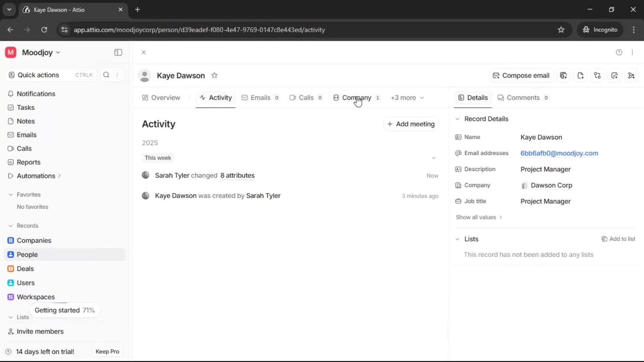
Task: Star the Kaye Dawson record
Action: pos(215,75)
